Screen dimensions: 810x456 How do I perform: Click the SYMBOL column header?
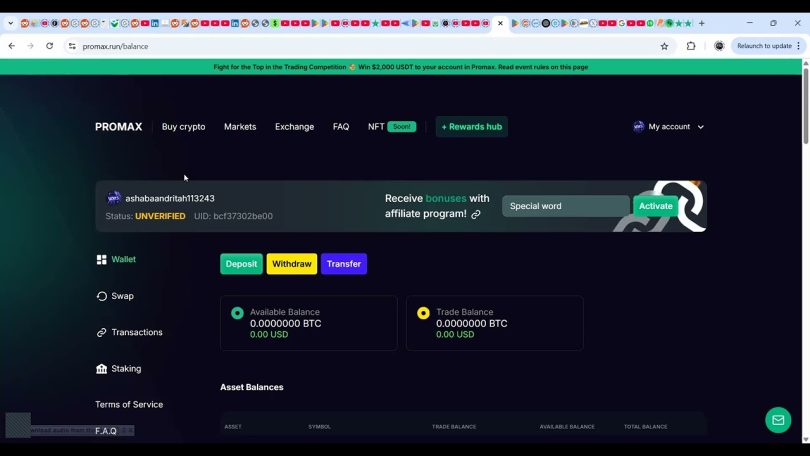pyautogui.click(x=320, y=427)
